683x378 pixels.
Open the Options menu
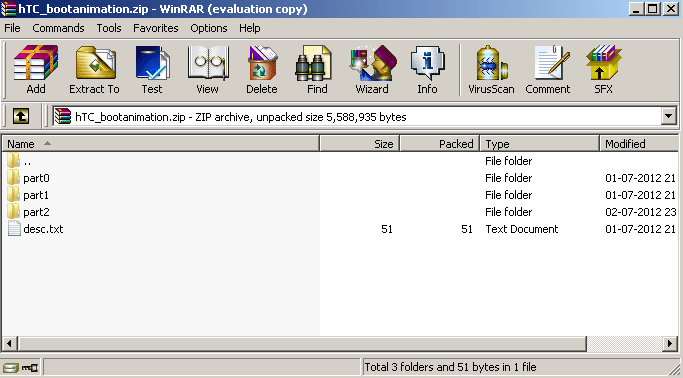pyautogui.click(x=209, y=28)
